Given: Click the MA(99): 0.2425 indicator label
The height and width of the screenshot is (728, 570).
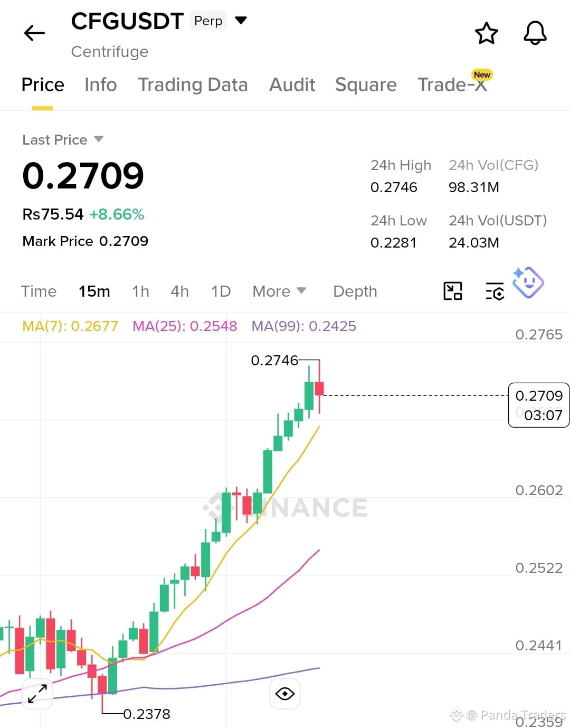Looking at the screenshot, I should pos(303,326).
